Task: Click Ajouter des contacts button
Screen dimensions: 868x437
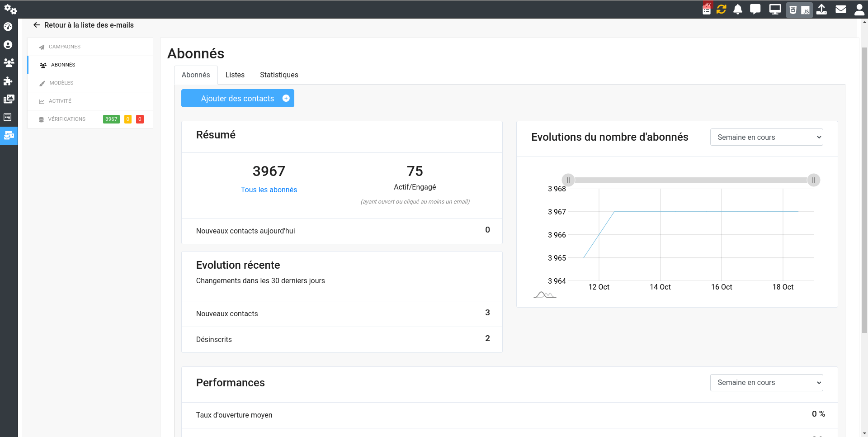Action: (x=238, y=98)
